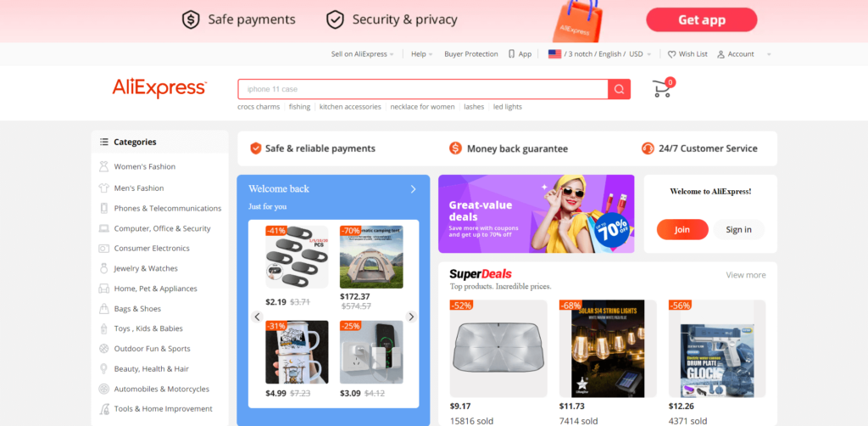Show previous items with left carousel arrow

tap(257, 317)
